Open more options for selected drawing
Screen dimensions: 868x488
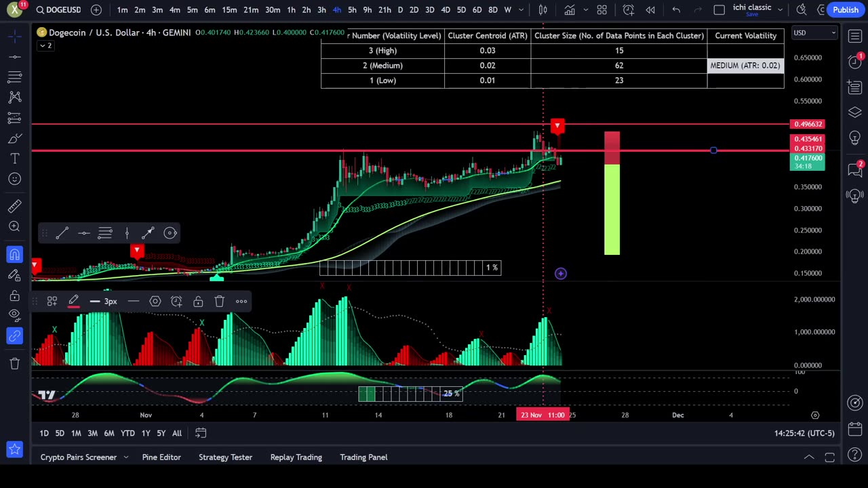click(241, 301)
